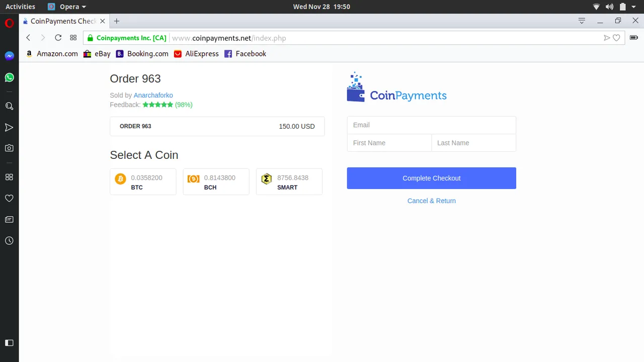Open the system menu dropdown arrow
The image size is (644, 362).
click(x=634, y=7)
